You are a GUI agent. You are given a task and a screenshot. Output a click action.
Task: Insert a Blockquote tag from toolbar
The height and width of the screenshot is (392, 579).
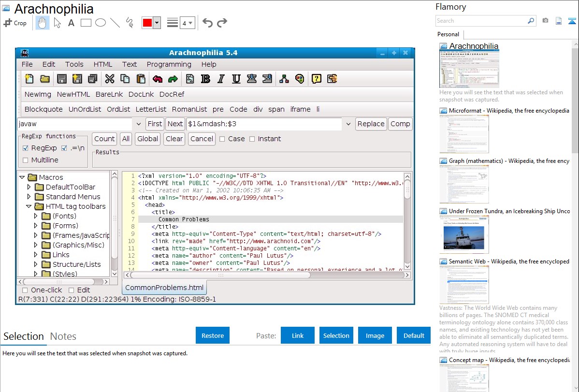[43, 109]
